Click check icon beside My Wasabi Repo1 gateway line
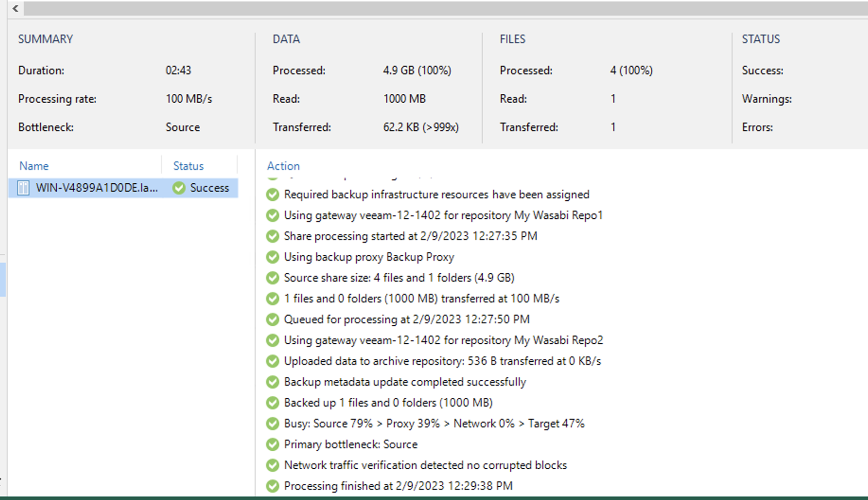868x500 pixels. pos(273,215)
